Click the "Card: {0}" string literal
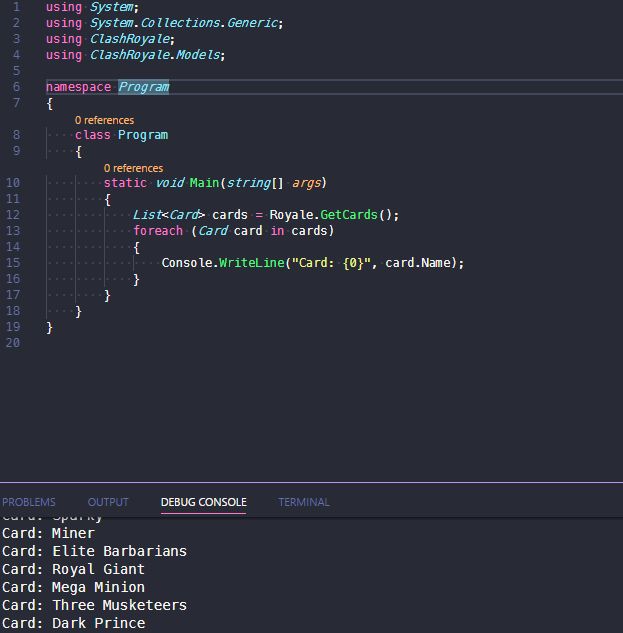The image size is (623, 633). click(x=331, y=262)
